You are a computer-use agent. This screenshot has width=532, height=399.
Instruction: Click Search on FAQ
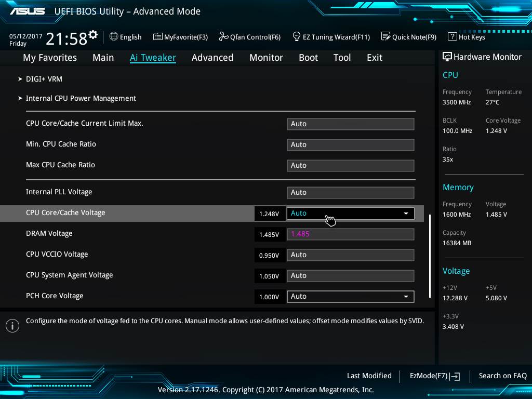(x=502, y=376)
